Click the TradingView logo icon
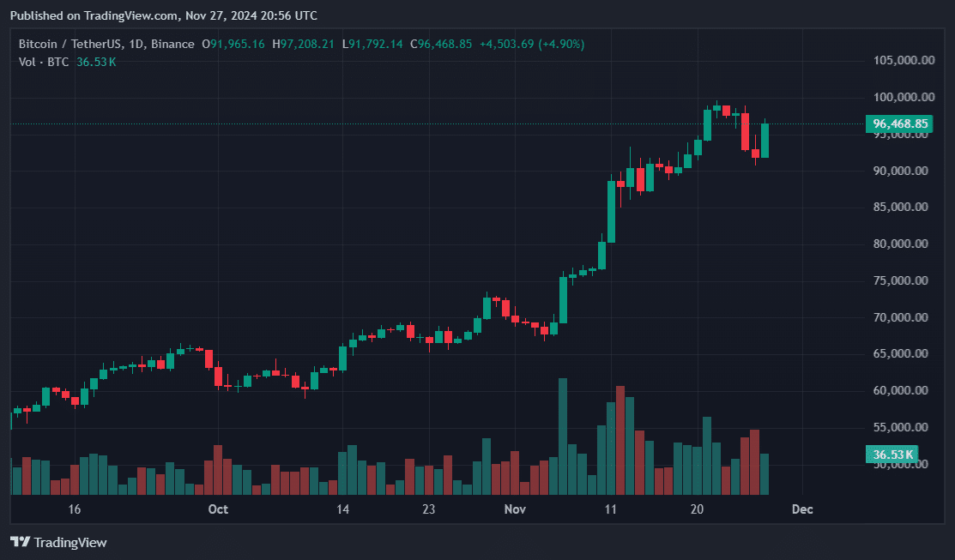Screen dimensions: 955x560 pos(21,542)
